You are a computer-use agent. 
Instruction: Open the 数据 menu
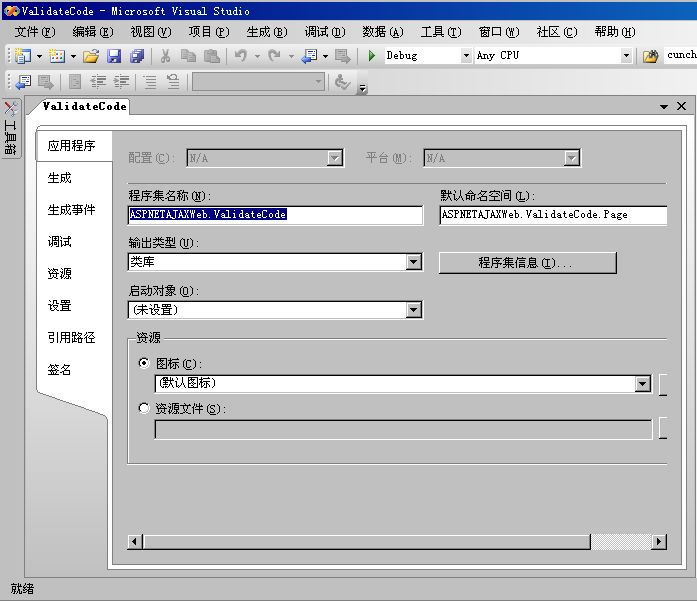pyautogui.click(x=383, y=32)
